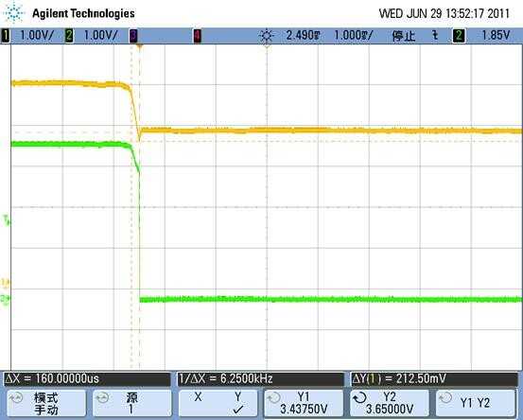The width and height of the screenshot is (523, 420).
Task: Click the knob icon on 源 softkey
Action: click(103, 397)
